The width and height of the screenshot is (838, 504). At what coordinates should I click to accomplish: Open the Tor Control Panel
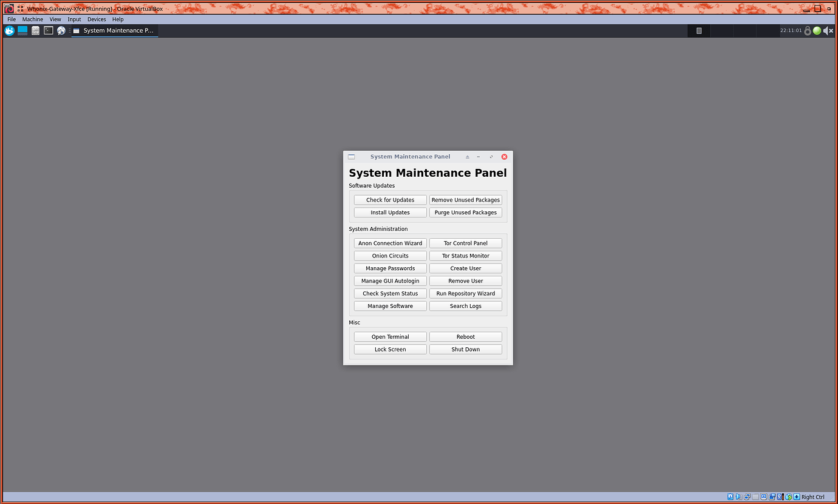click(x=465, y=242)
